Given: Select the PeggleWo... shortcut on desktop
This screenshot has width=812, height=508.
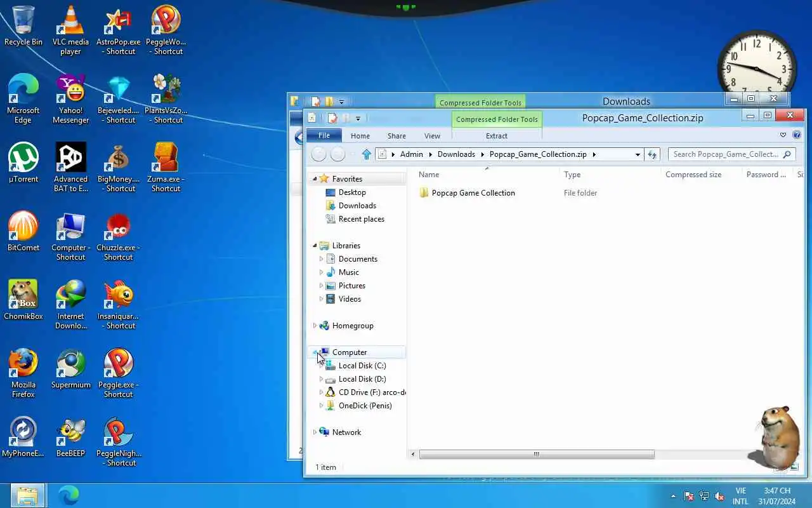Looking at the screenshot, I should pos(166,30).
